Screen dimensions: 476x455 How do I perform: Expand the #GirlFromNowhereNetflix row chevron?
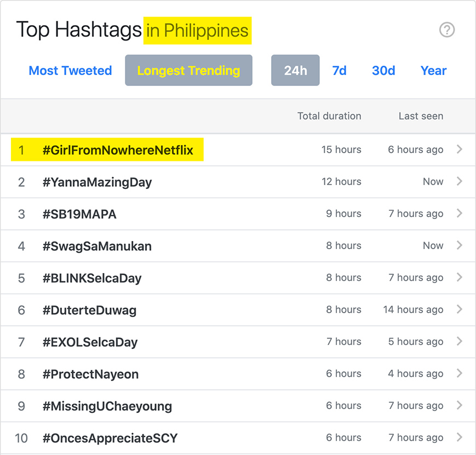tap(460, 149)
